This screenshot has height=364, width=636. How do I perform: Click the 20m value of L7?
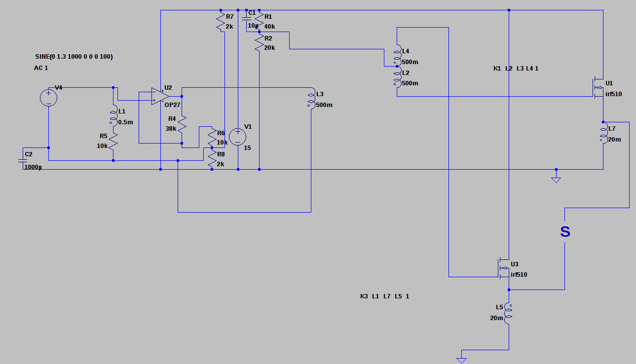(615, 140)
